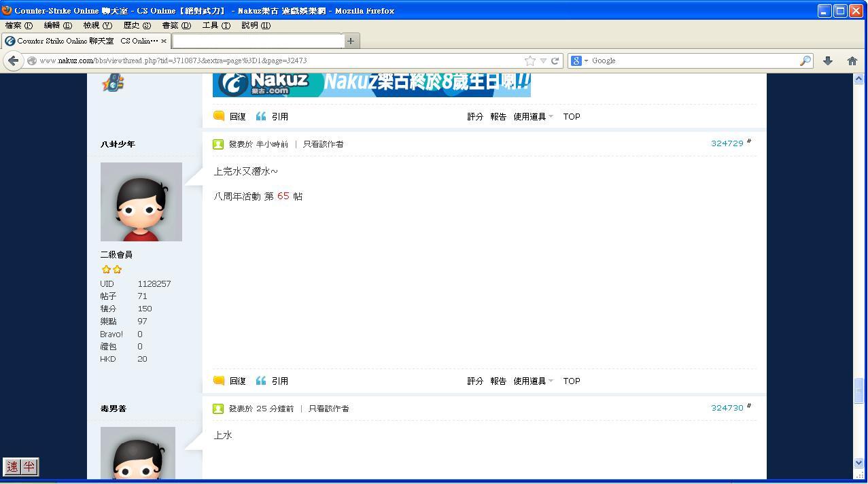The width and height of the screenshot is (868, 484).
Task: Expand 使用道具 dropdown above post 324729
Action: 534,117
